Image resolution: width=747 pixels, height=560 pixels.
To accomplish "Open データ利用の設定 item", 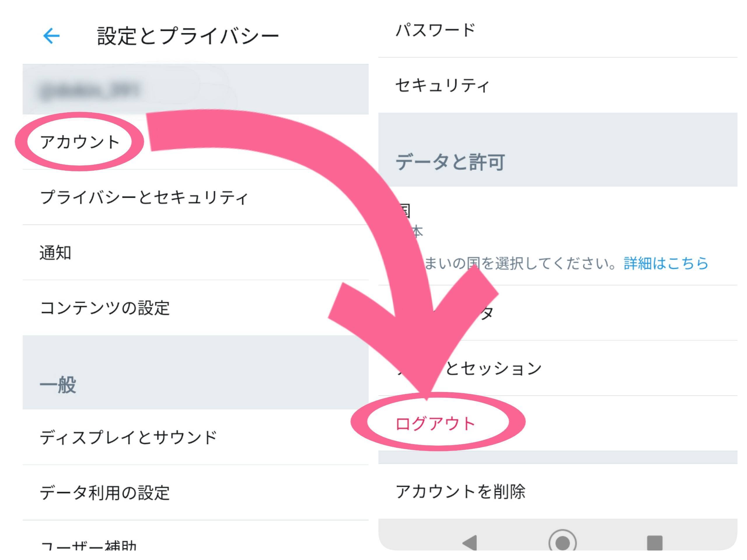I will (x=105, y=493).
